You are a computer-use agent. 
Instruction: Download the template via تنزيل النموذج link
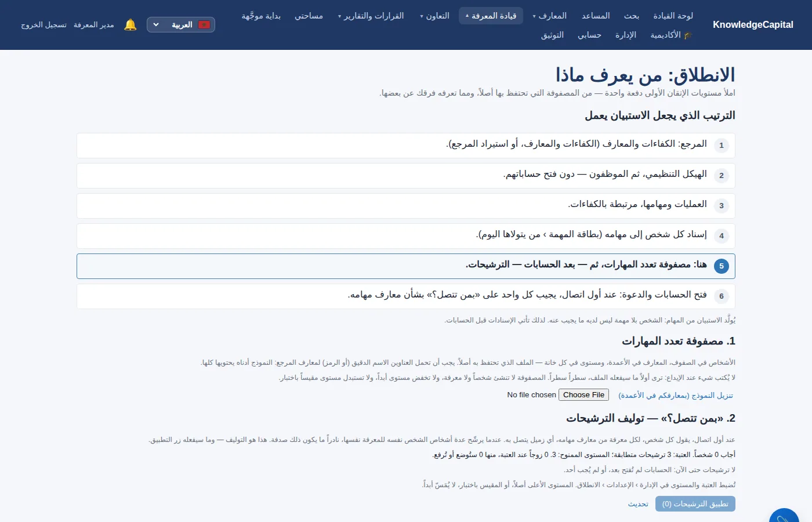pos(676,396)
